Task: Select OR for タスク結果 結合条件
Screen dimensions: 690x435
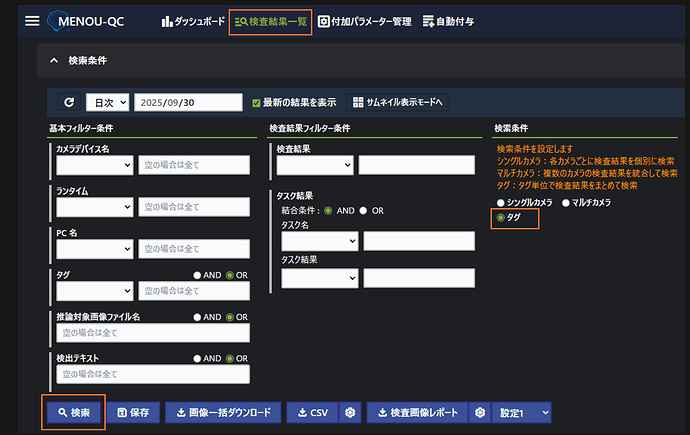Action: tap(363, 211)
